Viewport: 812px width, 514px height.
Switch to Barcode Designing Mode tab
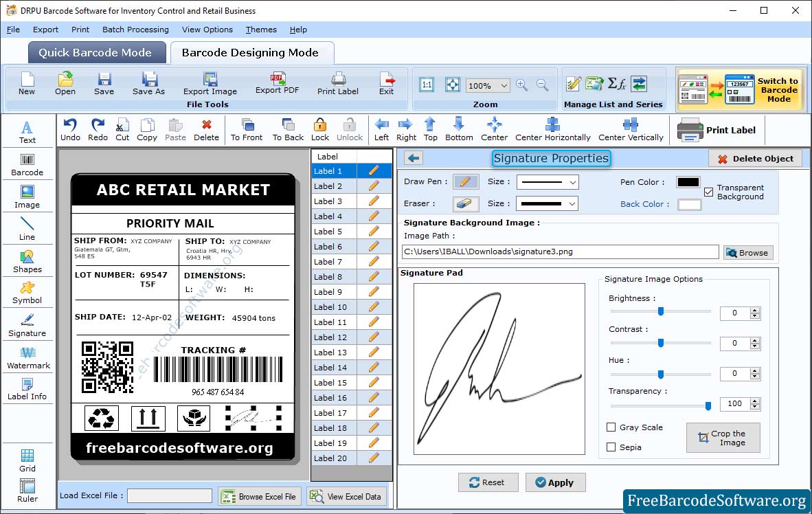pyautogui.click(x=251, y=53)
